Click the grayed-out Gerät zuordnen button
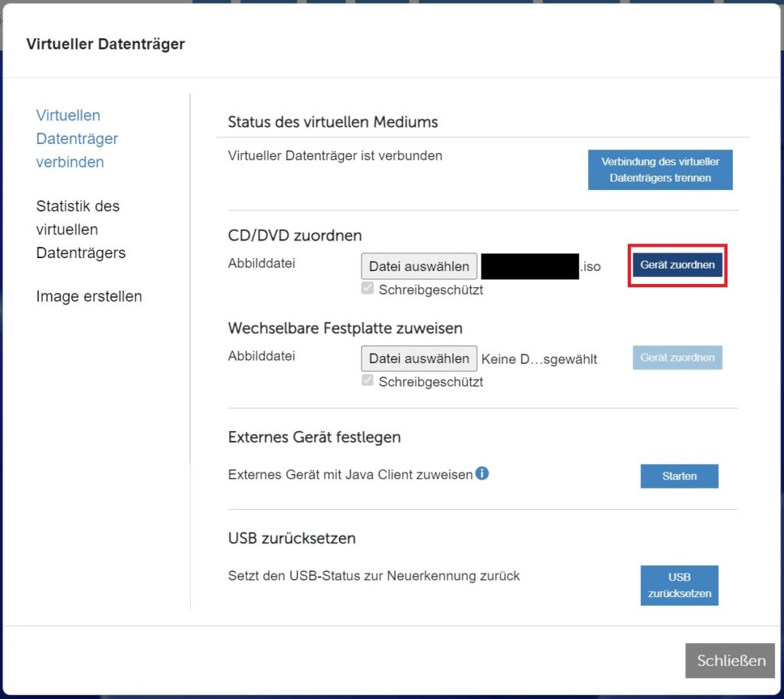 [x=677, y=358]
